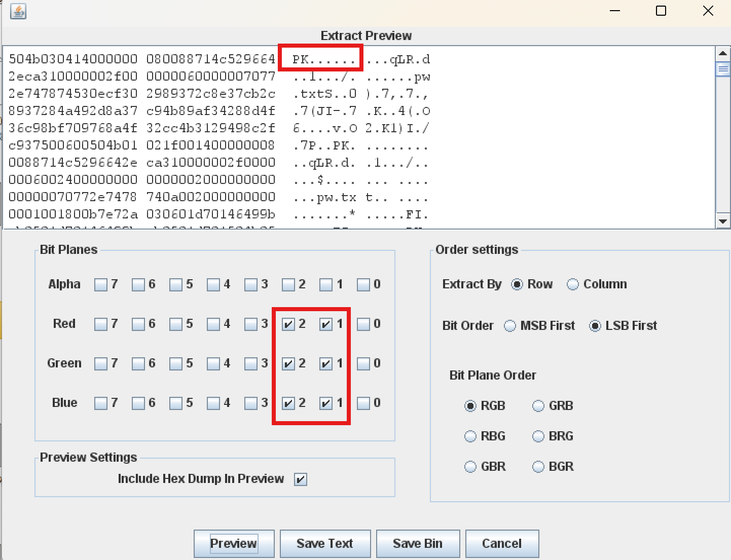The image size is (731, 560).
Task: Enable Red bit plane 7
Action: [101, 324]
